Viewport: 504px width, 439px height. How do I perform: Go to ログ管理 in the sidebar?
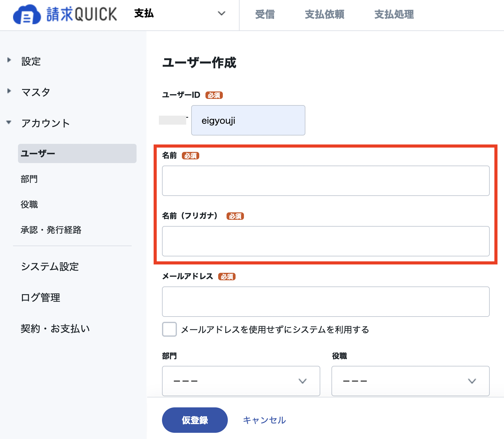point(40,297)
